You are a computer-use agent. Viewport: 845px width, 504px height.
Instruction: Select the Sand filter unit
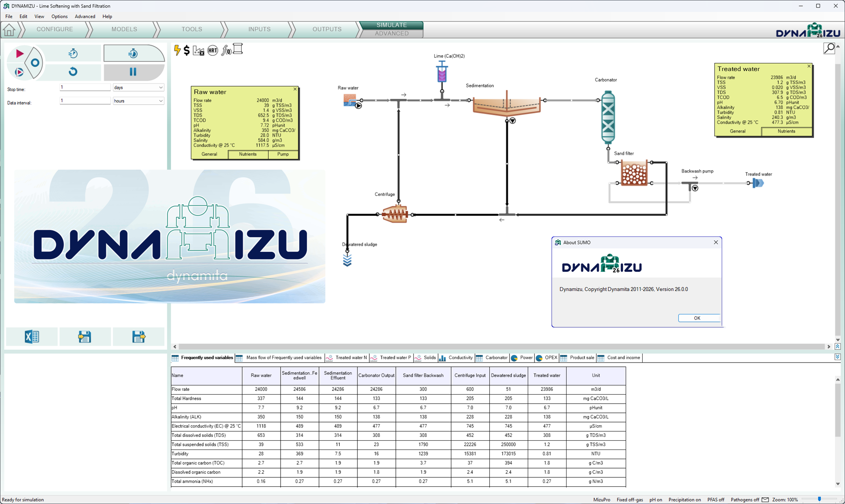(x=634, y=173)
